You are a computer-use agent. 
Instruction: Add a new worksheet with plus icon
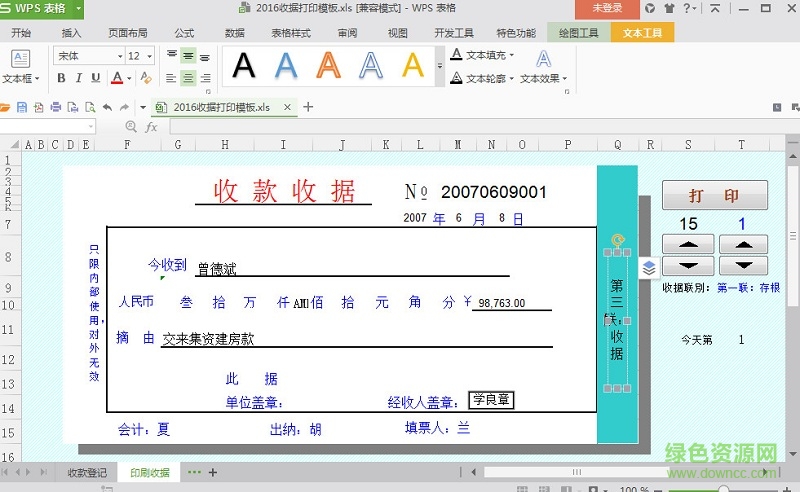(213, 473)
